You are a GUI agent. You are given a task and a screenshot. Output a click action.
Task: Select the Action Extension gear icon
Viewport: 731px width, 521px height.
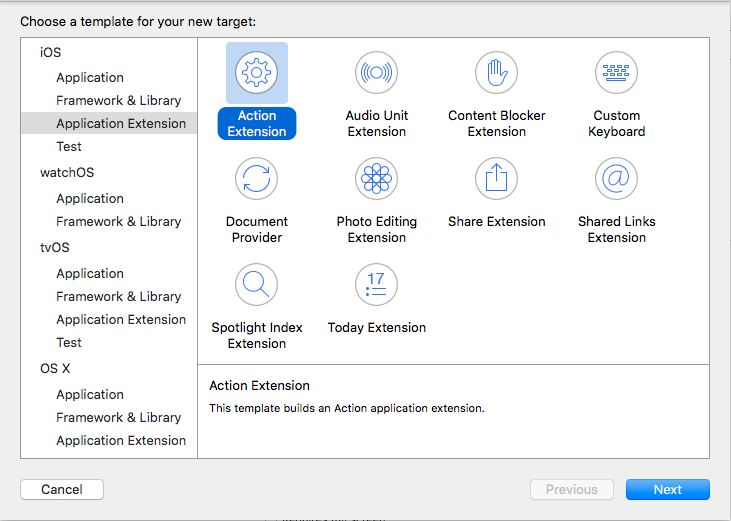257,73
